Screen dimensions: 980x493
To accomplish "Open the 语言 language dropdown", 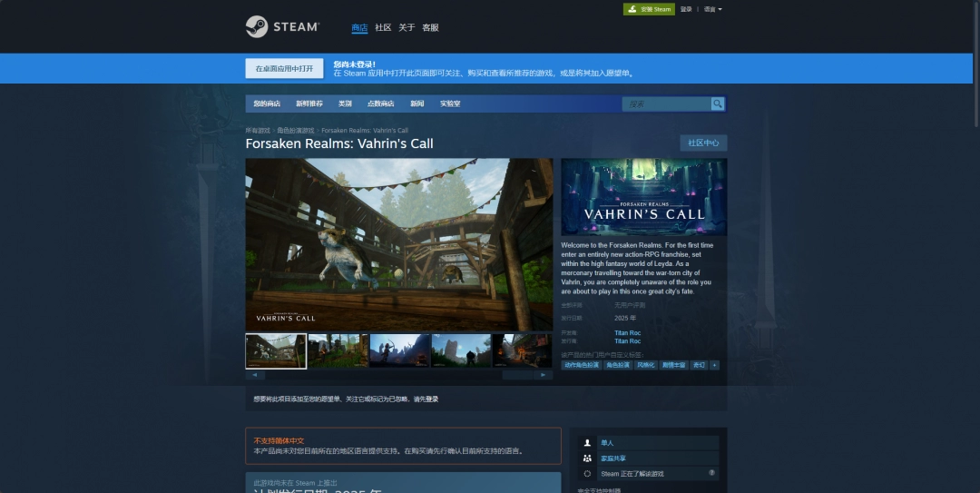I will click(x=712, y=9).
